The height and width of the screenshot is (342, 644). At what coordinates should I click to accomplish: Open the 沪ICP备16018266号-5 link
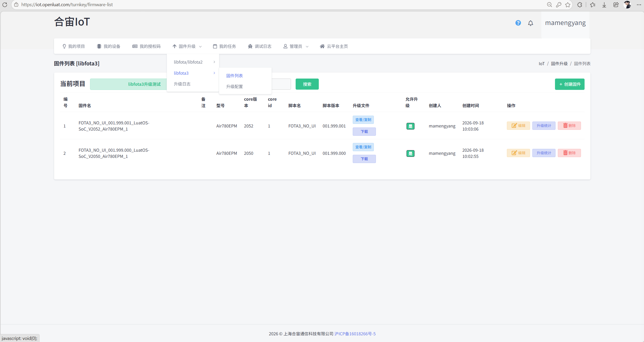click(355, 334)
